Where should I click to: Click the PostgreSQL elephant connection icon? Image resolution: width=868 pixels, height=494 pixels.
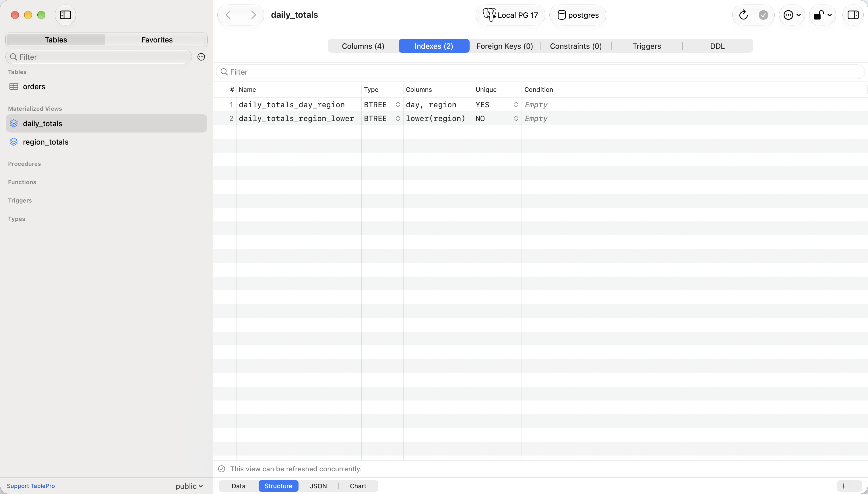(489, 15)
